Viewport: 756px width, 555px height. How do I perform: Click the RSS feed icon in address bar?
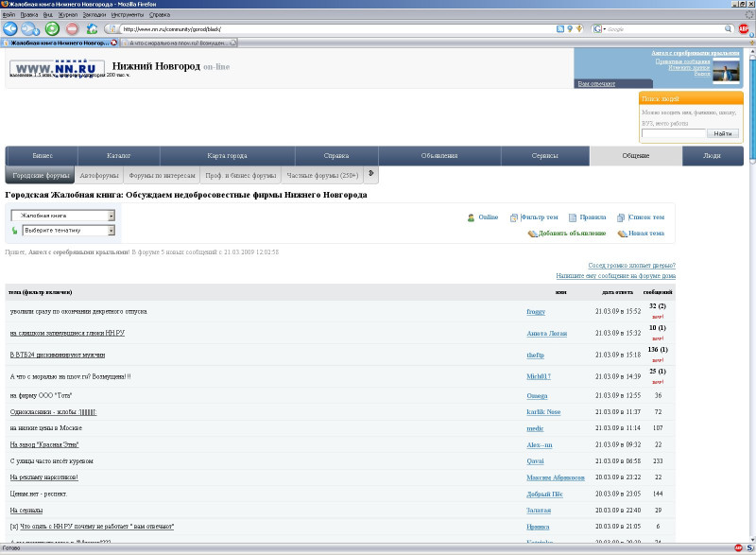tap(560, 28)
